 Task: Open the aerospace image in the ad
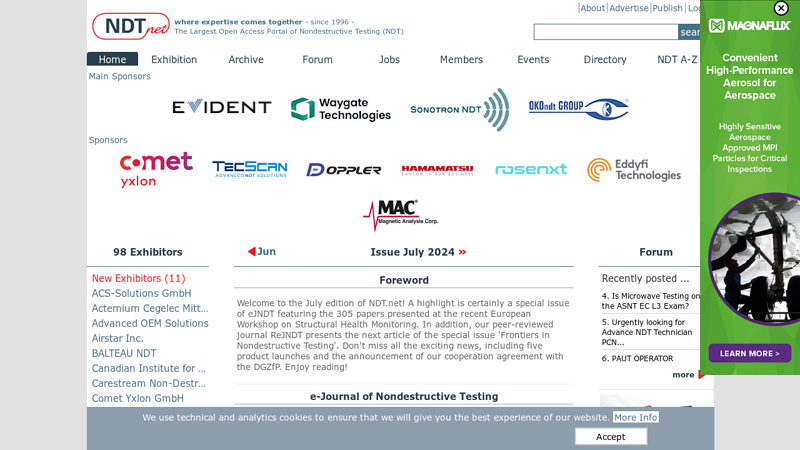[x=755, y=259]
